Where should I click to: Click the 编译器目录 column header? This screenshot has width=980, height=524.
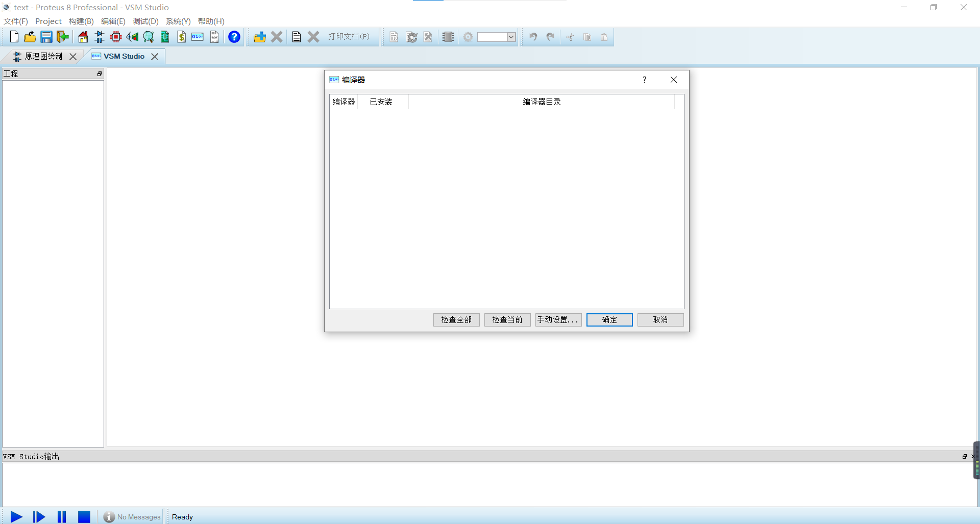[x=542, y=102]
